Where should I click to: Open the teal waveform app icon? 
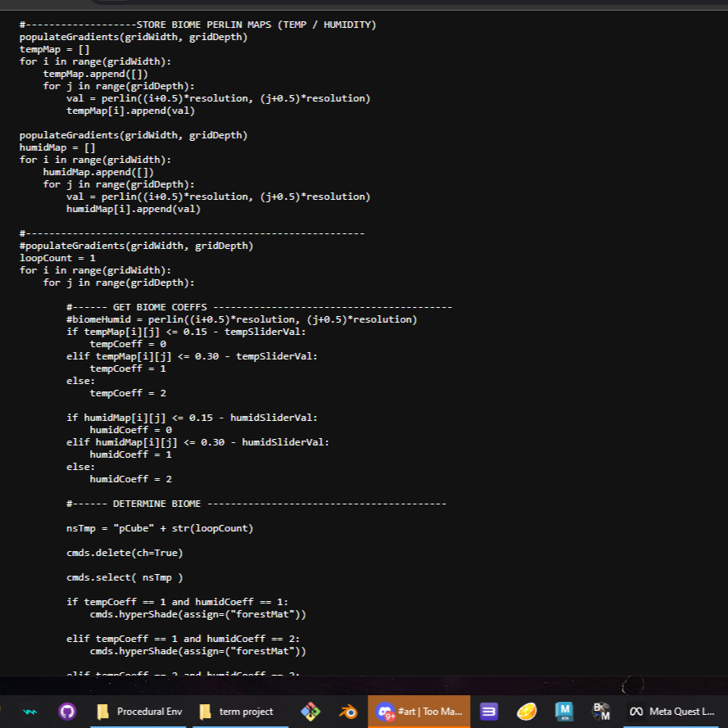pyautogui.click(x=30, y=712)
